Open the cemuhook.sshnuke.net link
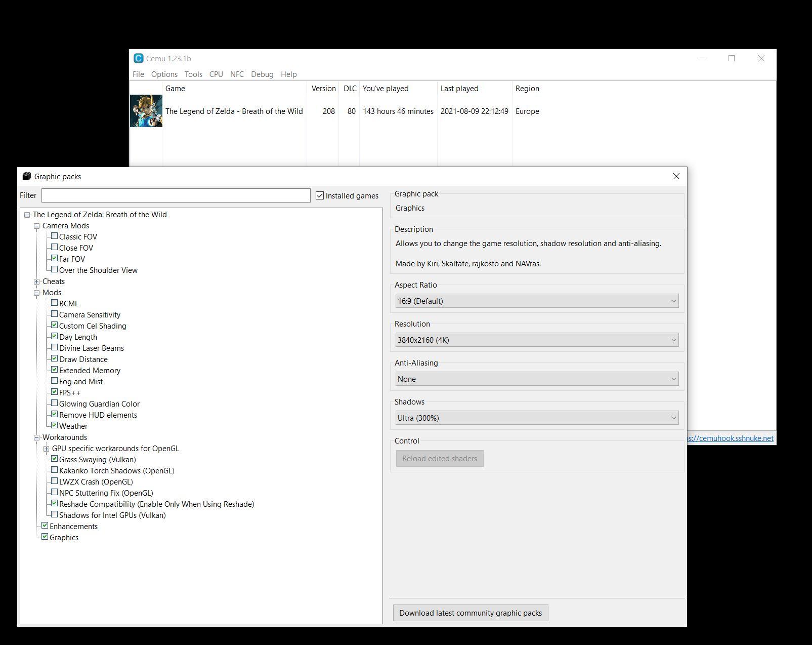The width and height of the screenshot is (812, 645). pos(731,438)
